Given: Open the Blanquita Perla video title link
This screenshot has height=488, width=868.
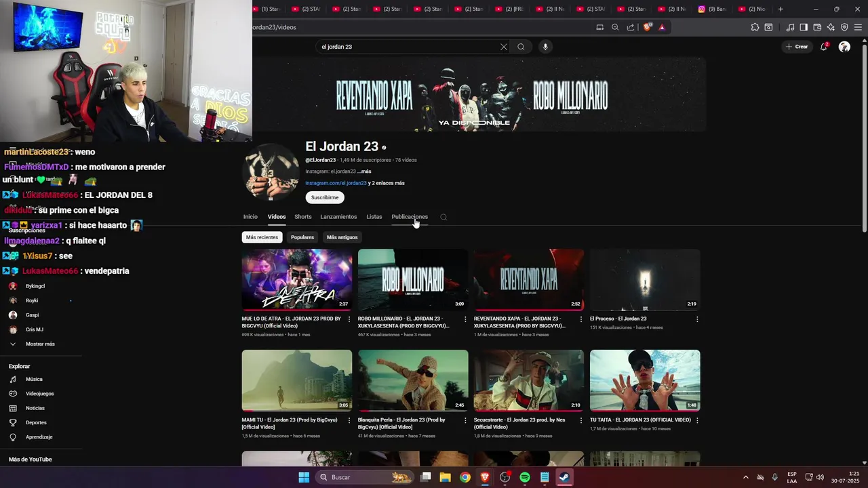Looking at the screenshot, I should [401, 423].
